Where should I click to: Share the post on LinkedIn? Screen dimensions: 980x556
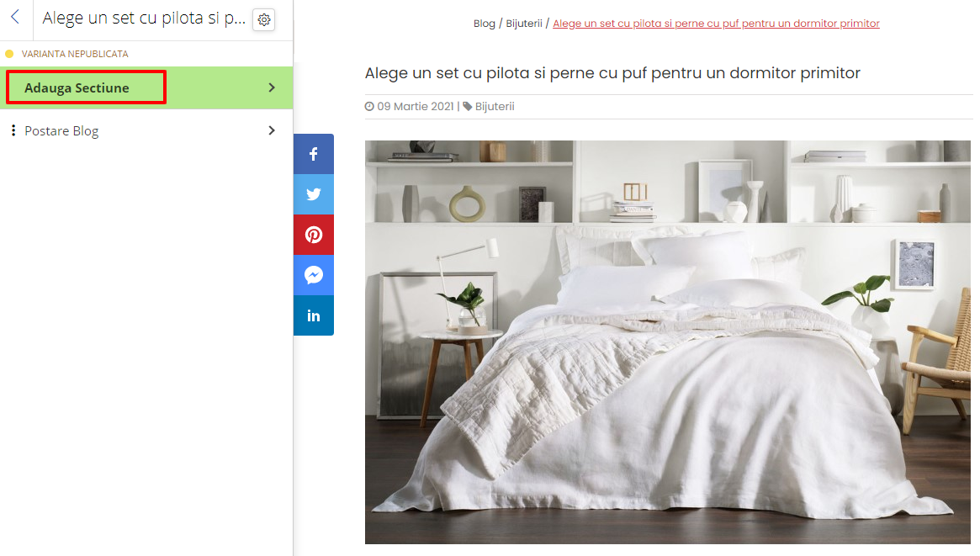click(314, 315)
